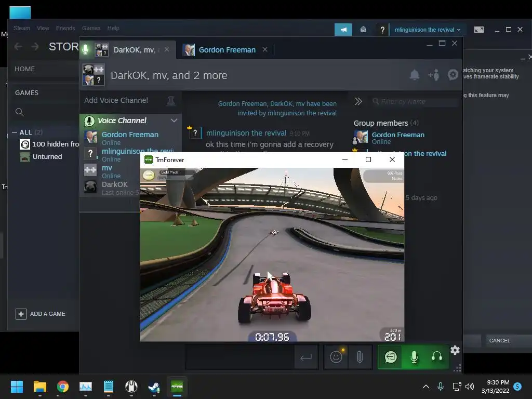This screenshot has width=532, height=399.
Task: Open Google Chrome from the taskbar
Action: coord(63,387)
